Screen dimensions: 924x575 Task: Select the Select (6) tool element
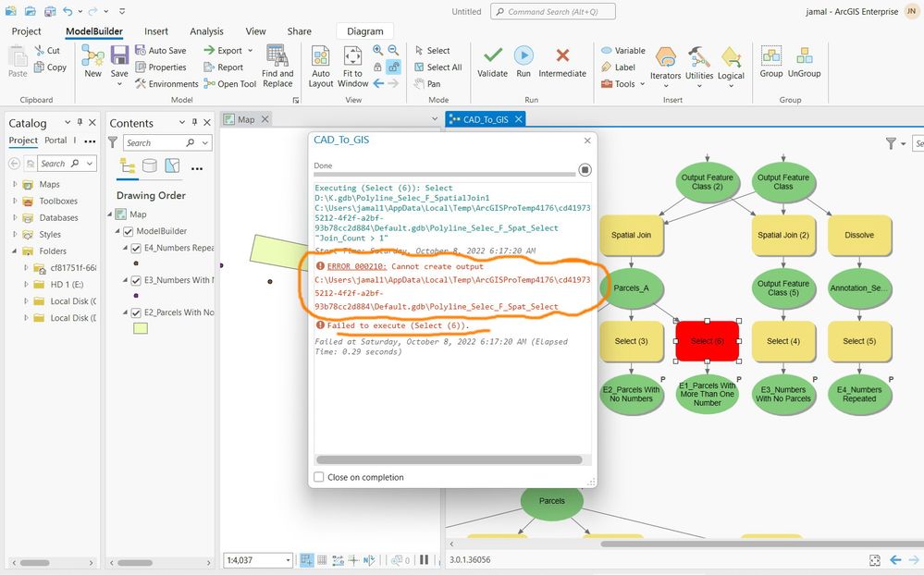tap(708, 341)
